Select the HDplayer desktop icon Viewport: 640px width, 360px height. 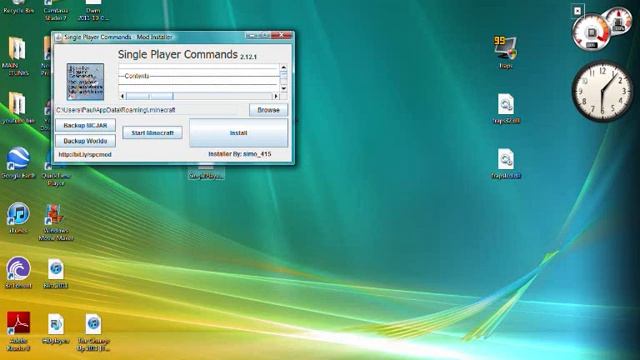coord(56,328)
